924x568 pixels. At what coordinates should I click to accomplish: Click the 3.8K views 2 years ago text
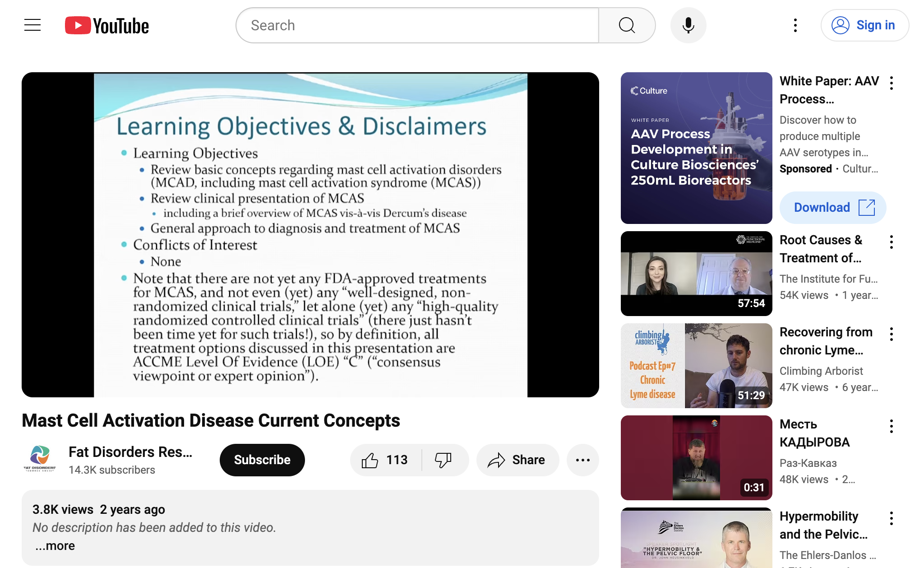click(99, 509)
